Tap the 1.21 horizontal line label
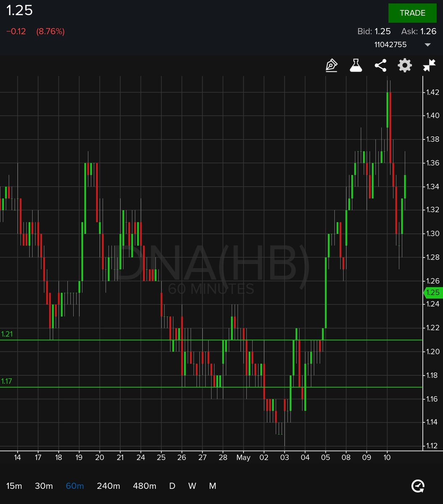This screenshot has height=504, width=443. [7, 334]
